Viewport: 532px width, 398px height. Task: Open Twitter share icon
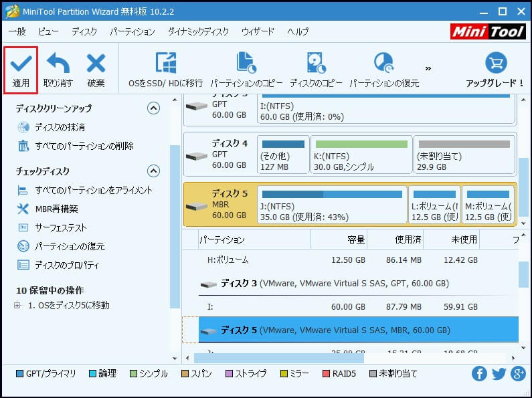click(x=499, y=374)
